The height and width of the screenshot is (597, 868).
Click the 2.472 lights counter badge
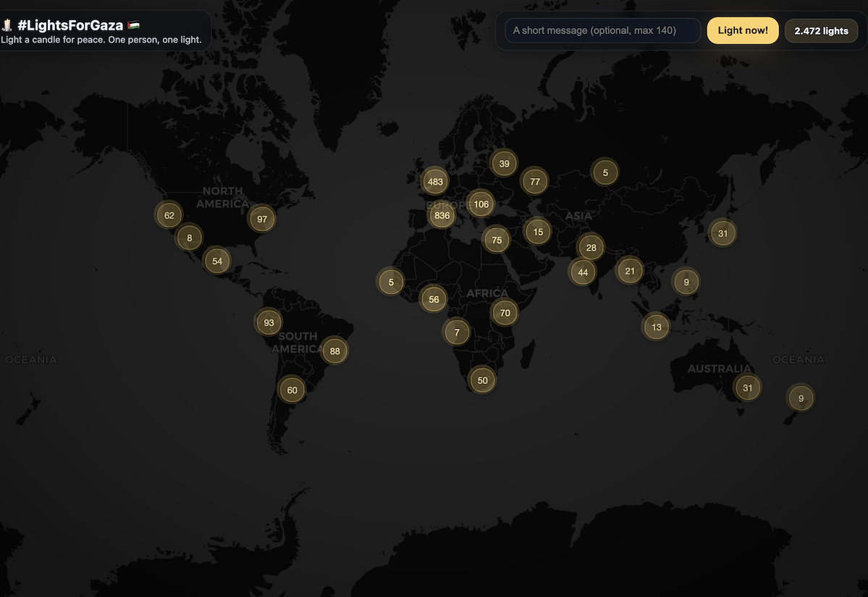(821, 31)
